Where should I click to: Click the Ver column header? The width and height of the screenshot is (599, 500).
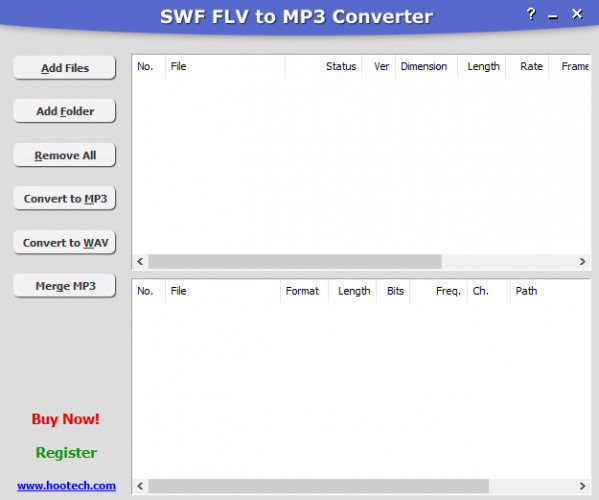point(379,66)
